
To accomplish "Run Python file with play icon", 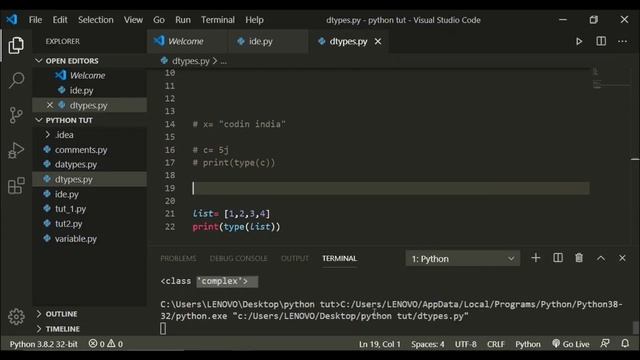I will [x=579, y=41].
